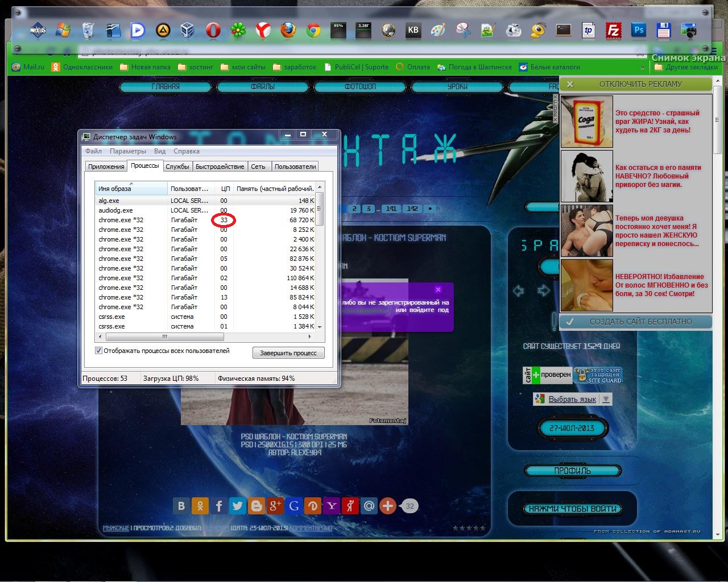Open Файл menu in Task Manager
The height and width of the screenshot is (582, 728).
pyautogui.click(x=93, y=151)
